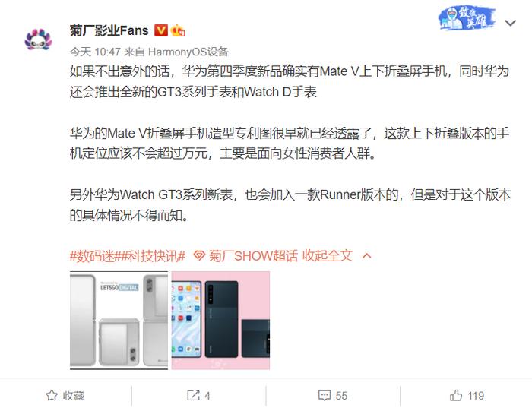
Task: Open the 菊厂SHOW超话 super topic
Action: tap(253, 256)
